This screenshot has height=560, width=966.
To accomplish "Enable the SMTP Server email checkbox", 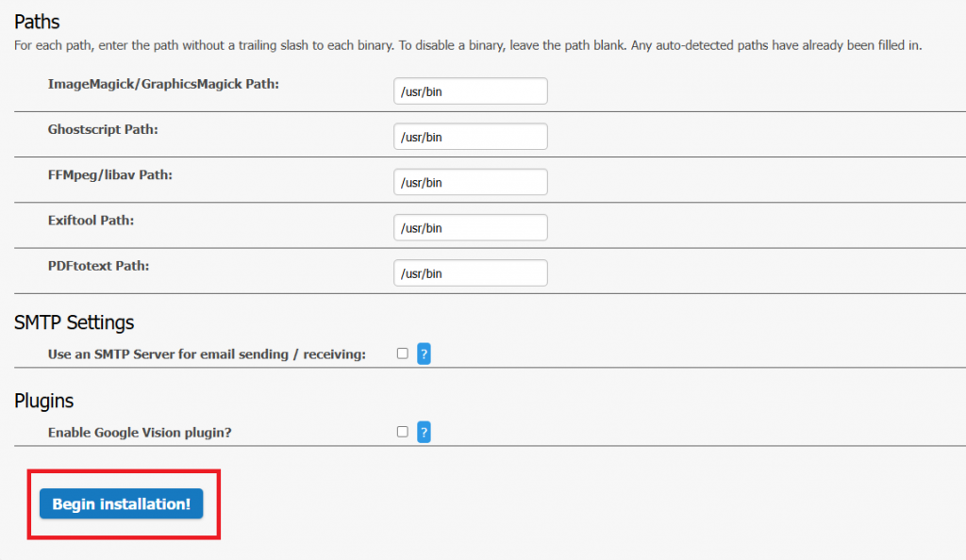I will (403, 354).
